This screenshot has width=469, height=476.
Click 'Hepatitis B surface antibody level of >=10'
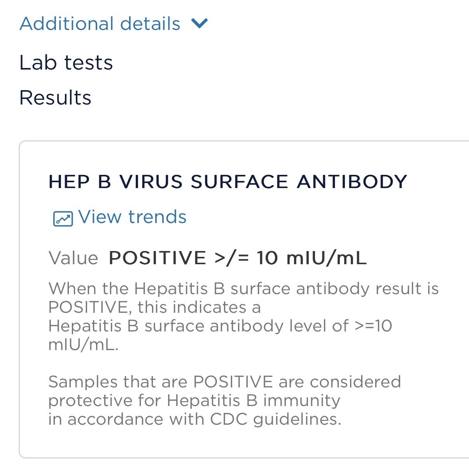coord(220,326)
